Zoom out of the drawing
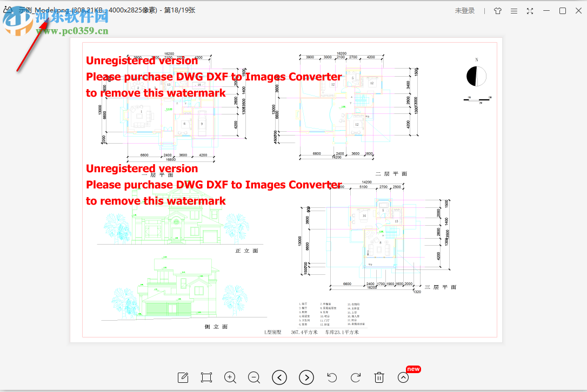Screen dimensions: 587x392 point(254,377)
